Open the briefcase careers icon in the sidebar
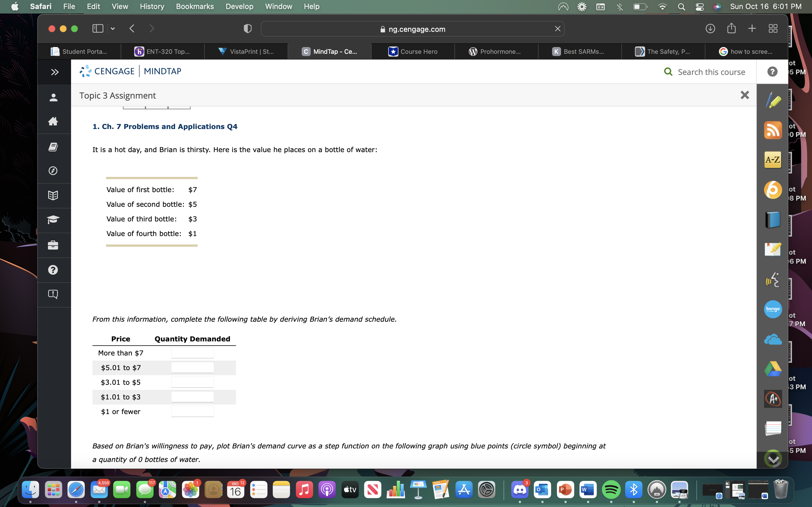 pyautogui.click(x=54, y=245)
